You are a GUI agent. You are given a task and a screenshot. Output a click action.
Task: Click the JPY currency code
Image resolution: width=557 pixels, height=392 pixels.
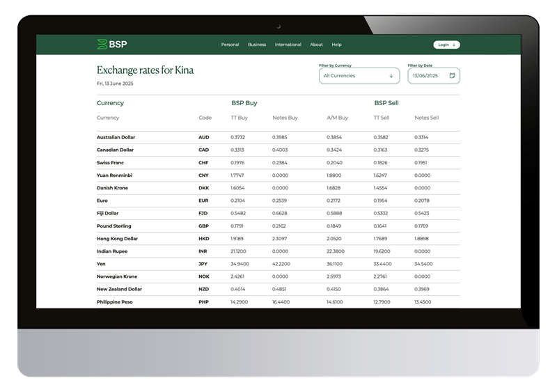pos(203,264)
